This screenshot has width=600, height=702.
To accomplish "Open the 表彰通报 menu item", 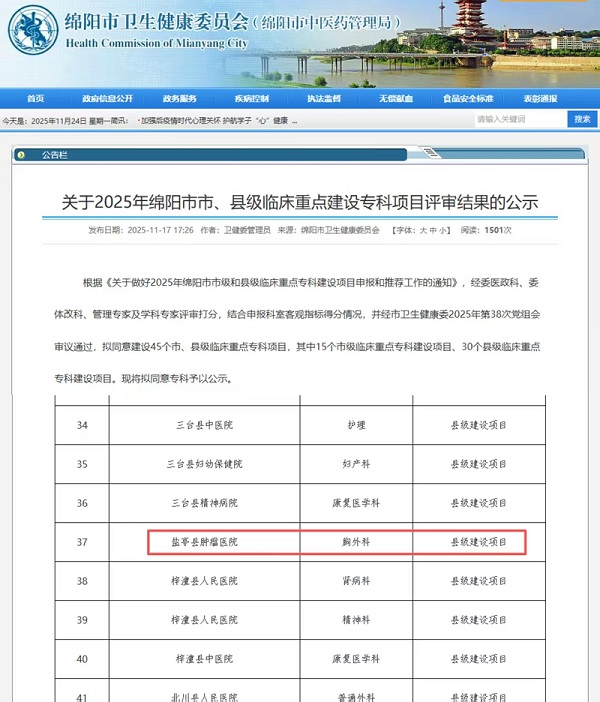I will (x=540, y=98).
